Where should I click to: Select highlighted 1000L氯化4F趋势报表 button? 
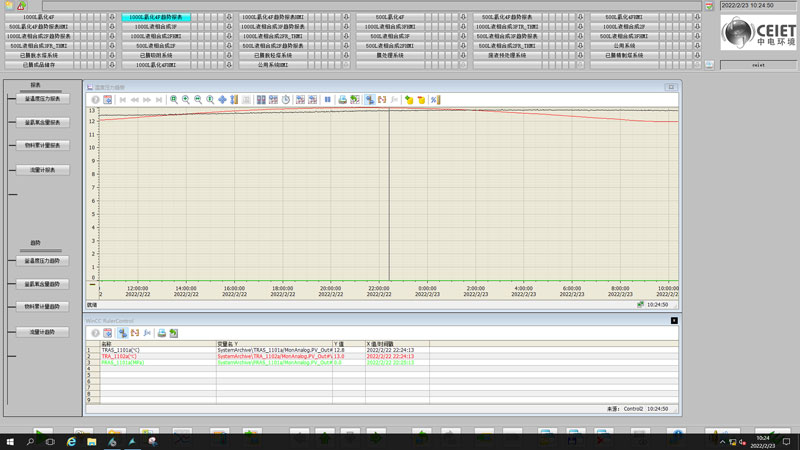pyautogui.click(x=156, y=17)
